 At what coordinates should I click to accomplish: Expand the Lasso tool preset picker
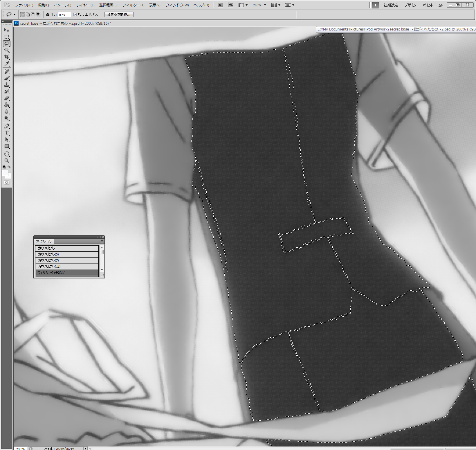click(x=15, y=15)
